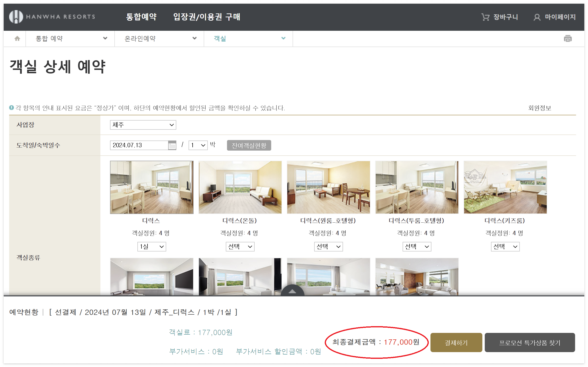Click the home breadcrumb icon
Viewport: 588px width, 367px height.
17,38
